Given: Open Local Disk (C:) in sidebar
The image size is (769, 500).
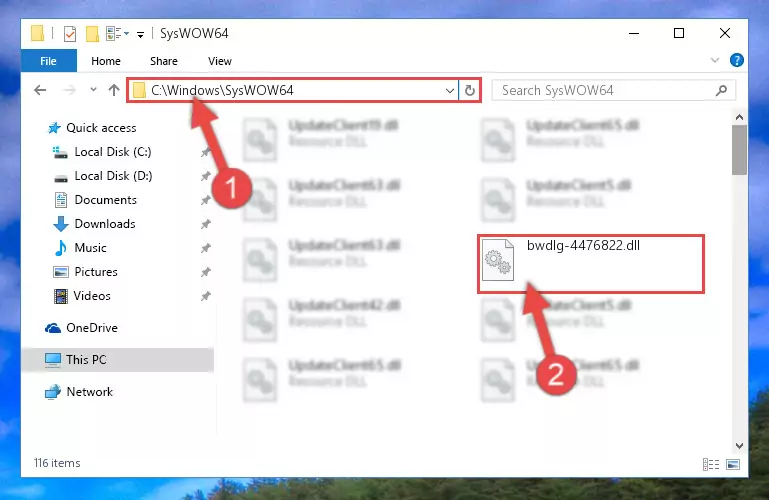Looking at the screenshot, I should tap(102, 152).
